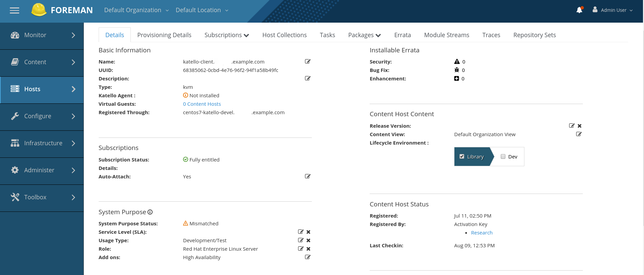Click the Infrastructure network icon

click(15, 143)
